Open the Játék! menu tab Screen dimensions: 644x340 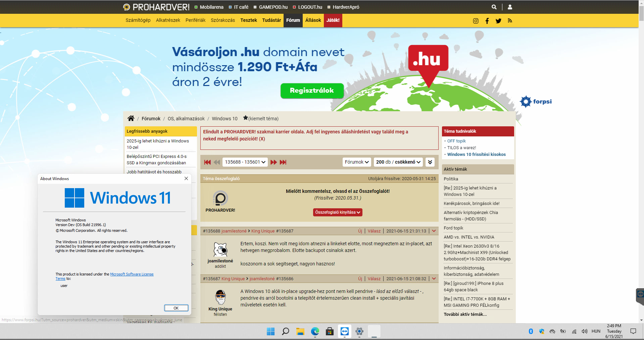tap(333, 20)
